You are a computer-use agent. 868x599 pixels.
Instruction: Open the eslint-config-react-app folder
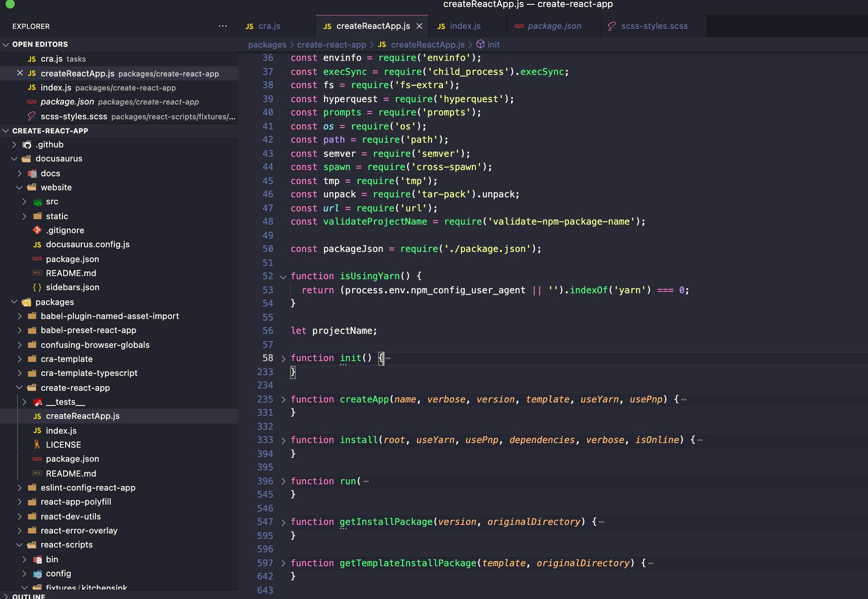click(x=119, y=488)
